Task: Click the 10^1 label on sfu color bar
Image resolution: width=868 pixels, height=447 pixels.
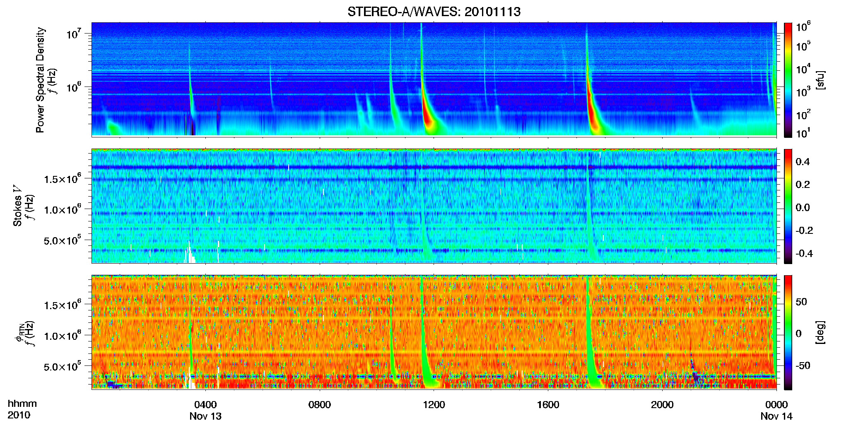Action: [x=803, y=133]
